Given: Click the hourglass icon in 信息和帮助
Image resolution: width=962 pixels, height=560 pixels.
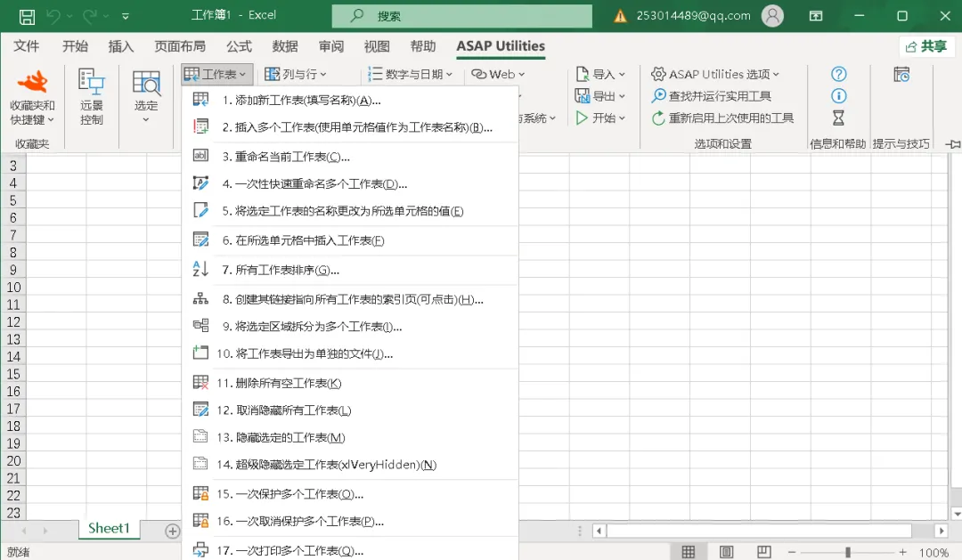Looking at the screenshot, I should pos(839,118).
